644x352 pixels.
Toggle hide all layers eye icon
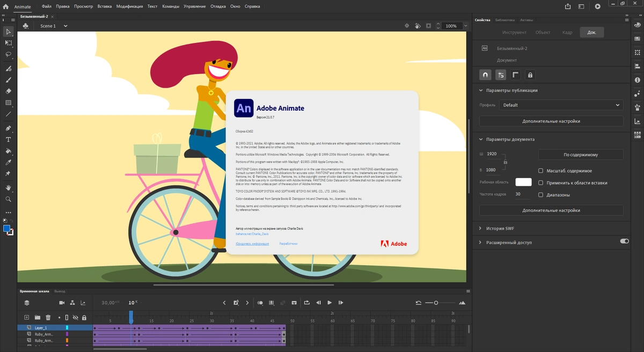(x=76, y=318)
